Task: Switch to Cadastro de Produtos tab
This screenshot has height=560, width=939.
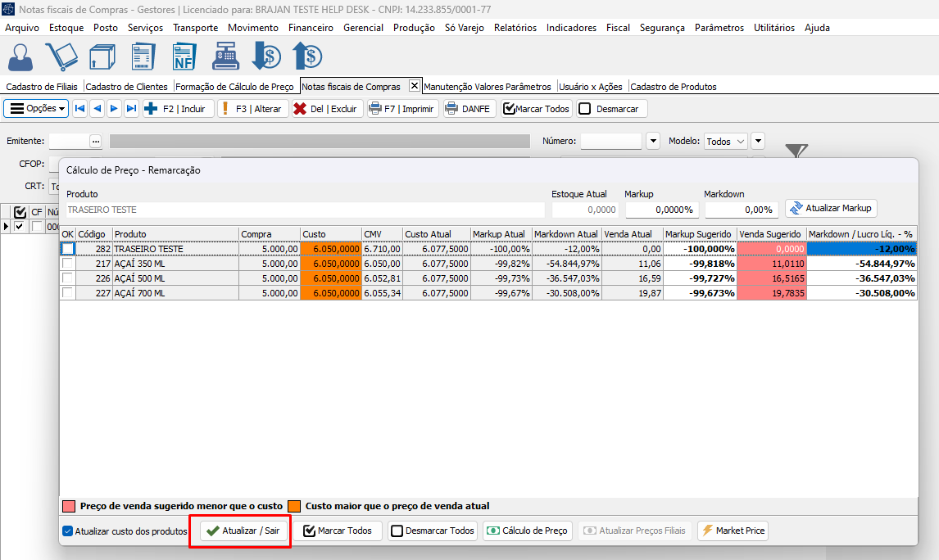Action: click(x=673, y=86)
